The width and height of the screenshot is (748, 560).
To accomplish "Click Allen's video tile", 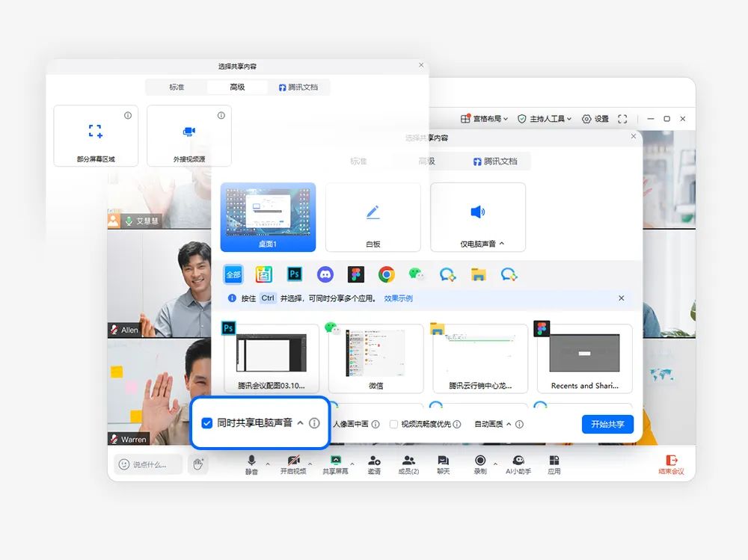I will click(159, 283).
